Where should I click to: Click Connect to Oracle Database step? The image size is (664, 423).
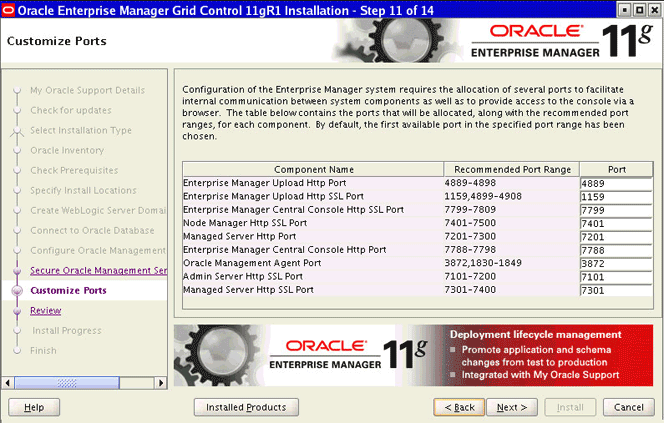click(x=92, y=230)
